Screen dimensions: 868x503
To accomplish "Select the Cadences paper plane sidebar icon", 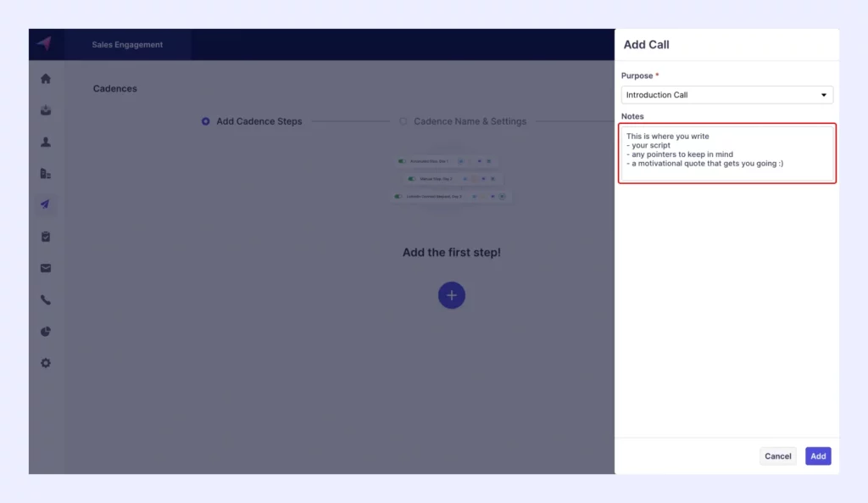I will [x=46, y=204].
